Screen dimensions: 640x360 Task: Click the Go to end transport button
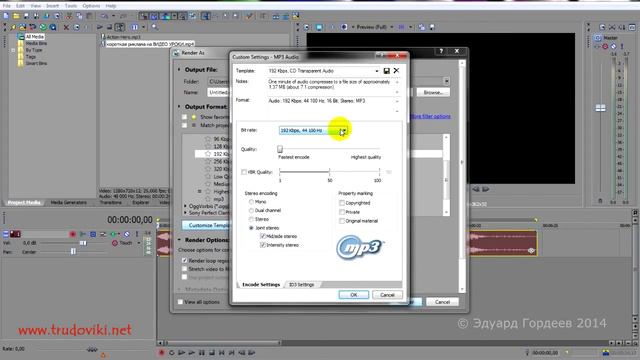(231, 353)
